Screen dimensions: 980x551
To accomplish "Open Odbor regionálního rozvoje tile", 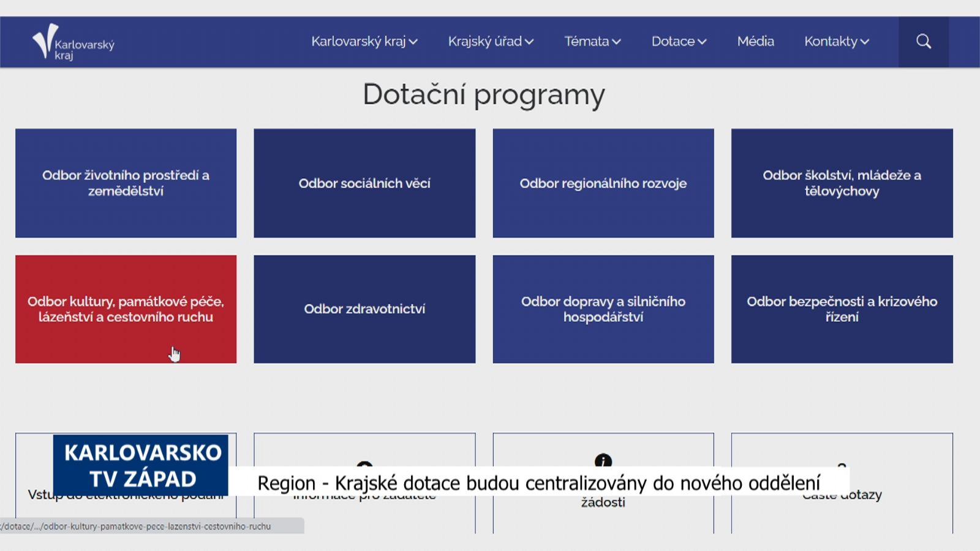I will tap(603, 183).
